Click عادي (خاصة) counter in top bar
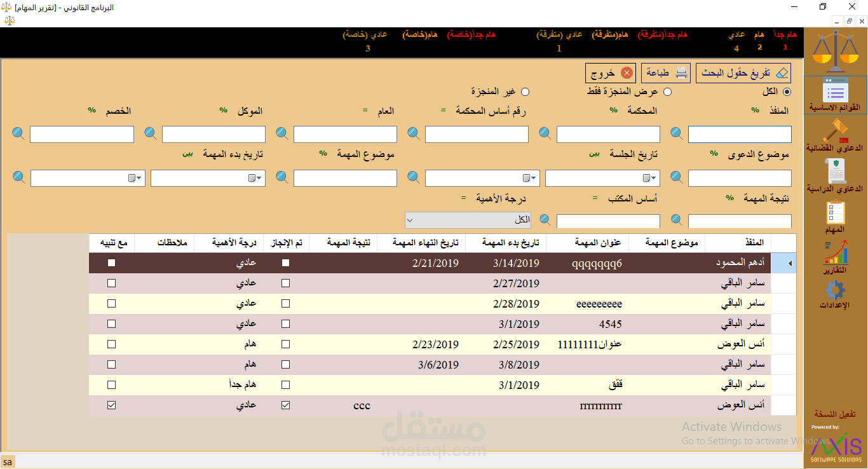This screenshot has width=868, height=469. (367, 40)
